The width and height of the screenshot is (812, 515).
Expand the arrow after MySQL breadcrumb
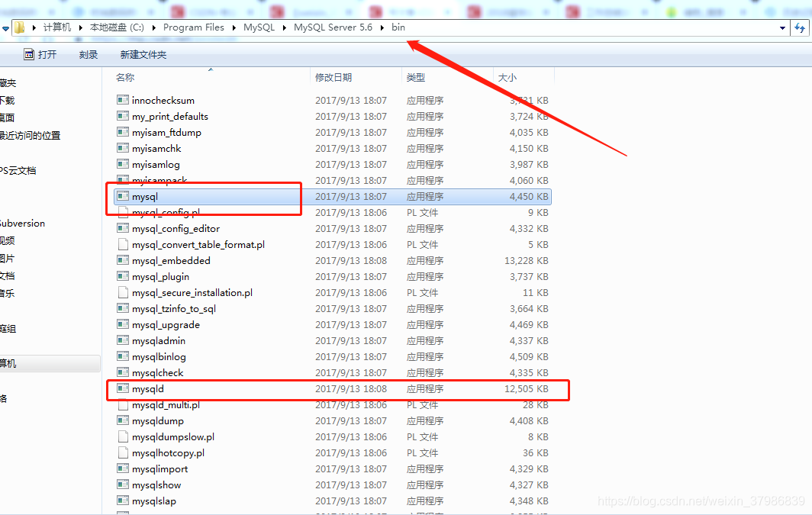tap(285, 27)
